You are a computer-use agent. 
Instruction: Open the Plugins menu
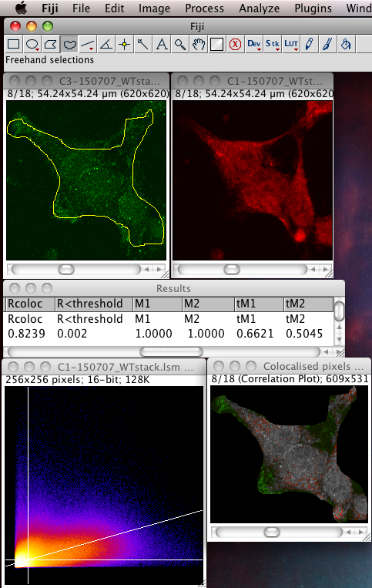(x=313, y=8)
